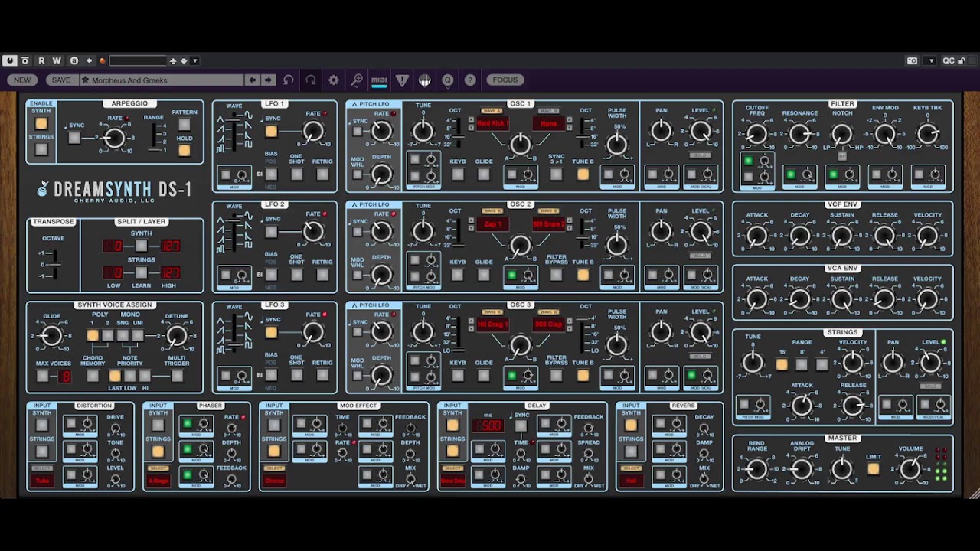Screen dimensions: 980x551
Task: Toggle the MULTI TRIGGER button
Action: (177, 376)
